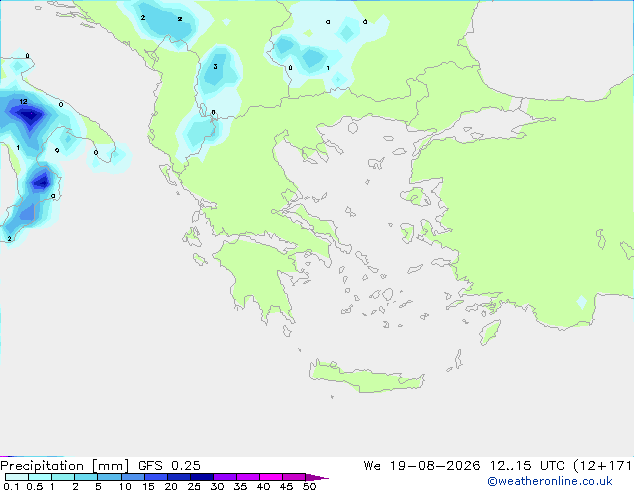Select the 2–5 mm legend color
This screenshot has height=490, width=634.
tap(86, 477)
